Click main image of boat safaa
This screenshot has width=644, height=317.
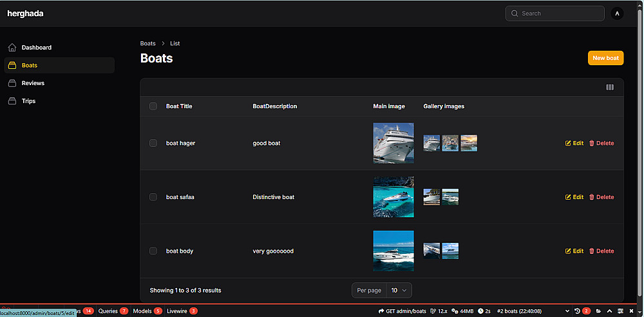[x=393, y=197]
